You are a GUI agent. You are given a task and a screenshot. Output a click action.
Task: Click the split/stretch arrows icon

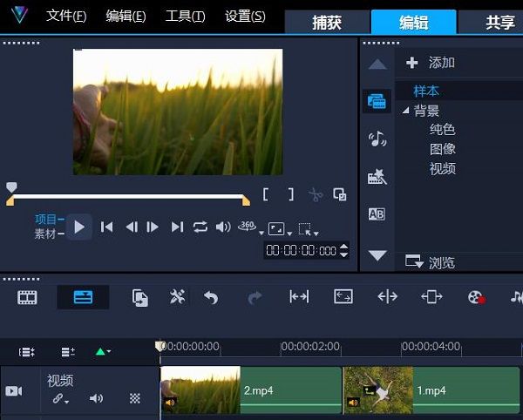point(387,296)
